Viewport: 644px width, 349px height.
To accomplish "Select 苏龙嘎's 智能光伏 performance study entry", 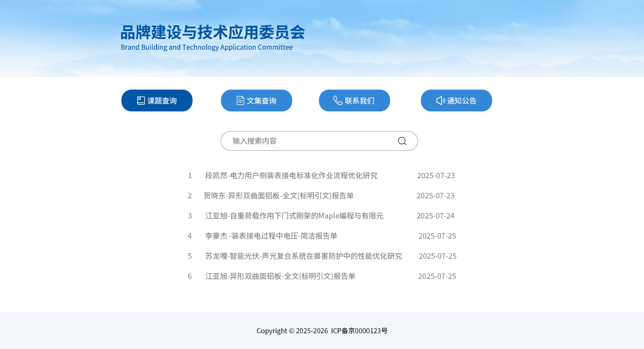I will pyautogui.click(x=304, y=256).
